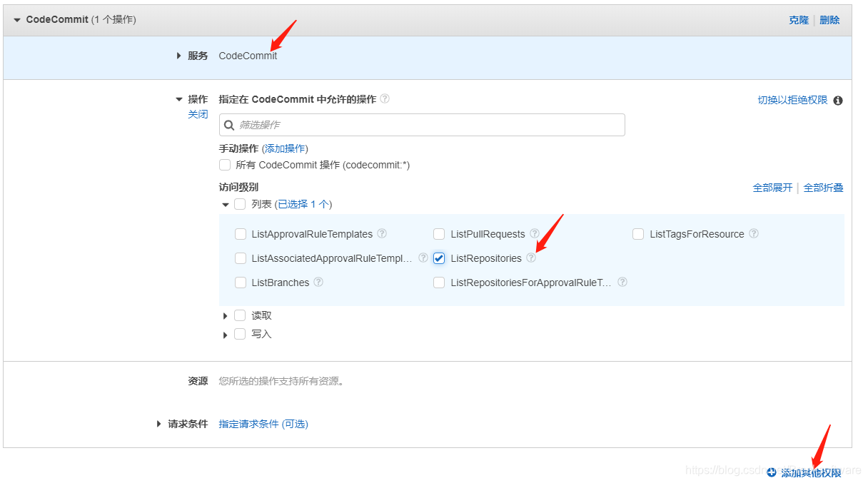Image resolution: width=868 pixels, height=483 pixels.
Task: Expand the 写入 access level arrow
Action: tap(226, 335)
